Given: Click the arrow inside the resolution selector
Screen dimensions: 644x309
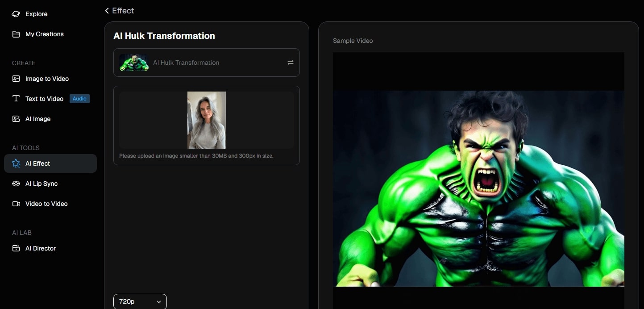Looking at the screenshot, I should [x=159, y=302].
